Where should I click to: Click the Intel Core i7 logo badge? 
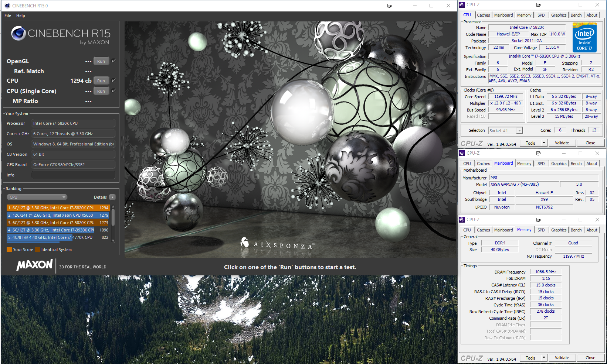click(x=584, y=37)
